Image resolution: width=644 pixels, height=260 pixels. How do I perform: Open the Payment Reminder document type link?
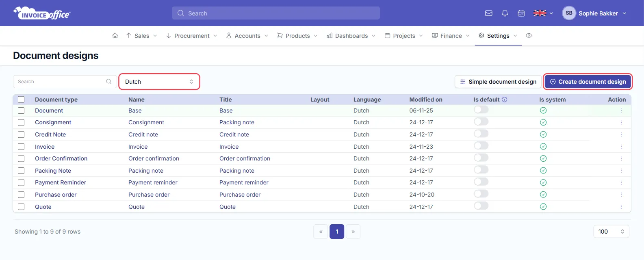(61, 183)
